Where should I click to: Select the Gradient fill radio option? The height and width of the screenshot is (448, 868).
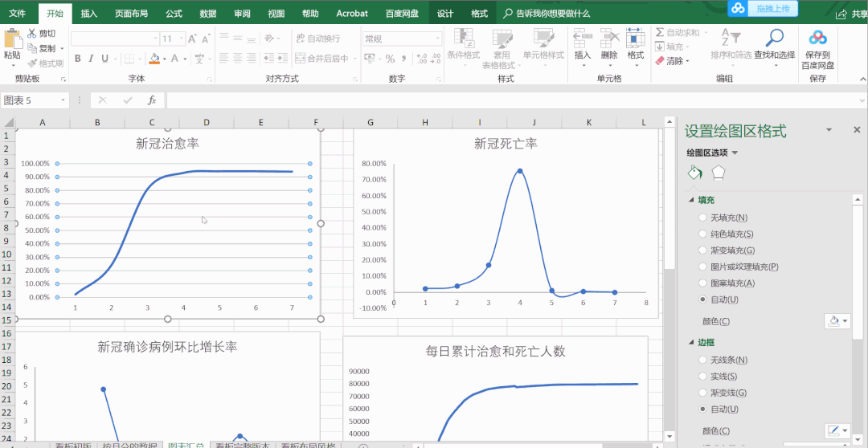click(702, 250)
